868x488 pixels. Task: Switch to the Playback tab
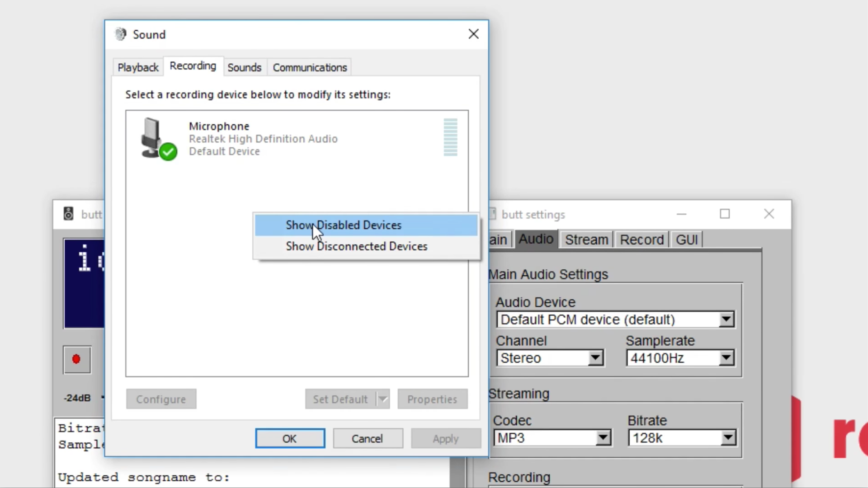tap(138, 67)
